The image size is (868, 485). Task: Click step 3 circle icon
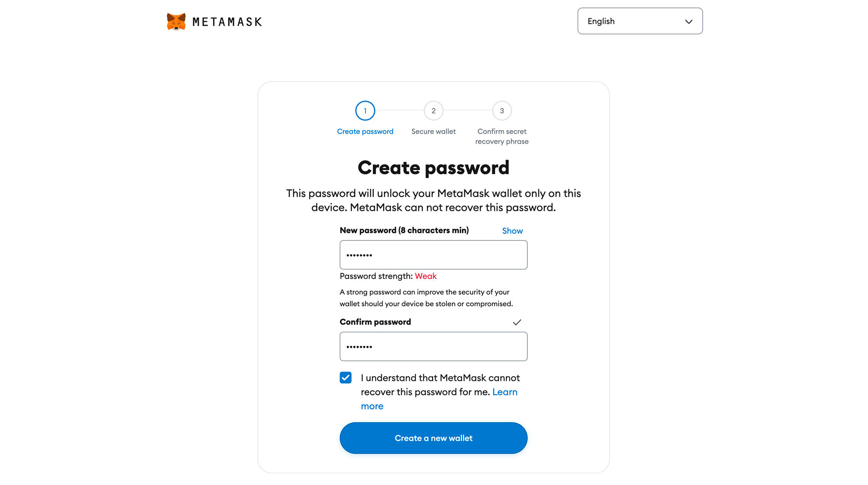pos(502,111)
